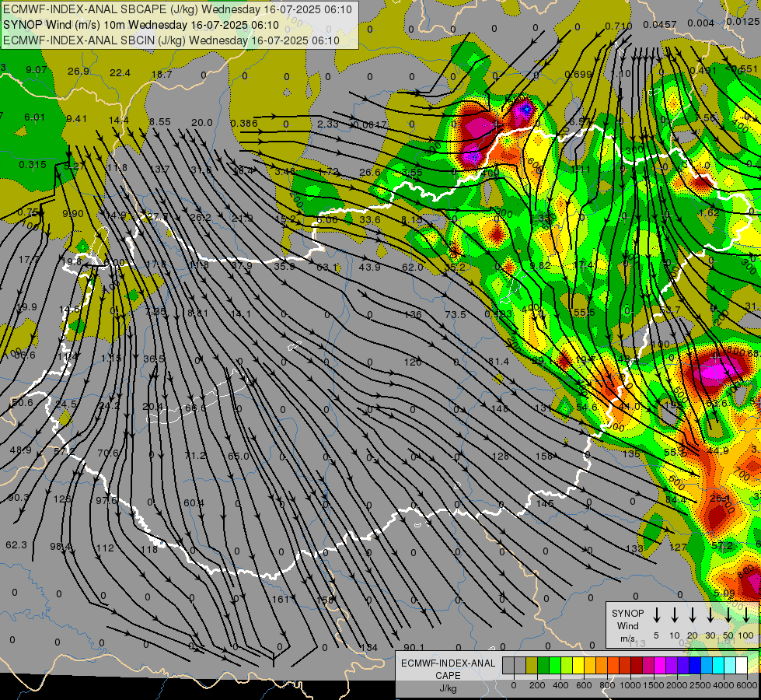Click the SBCAPE title line in header
The height and width of the screenshot is (700, 761).
pyautogui.click(x=178, y=9)
